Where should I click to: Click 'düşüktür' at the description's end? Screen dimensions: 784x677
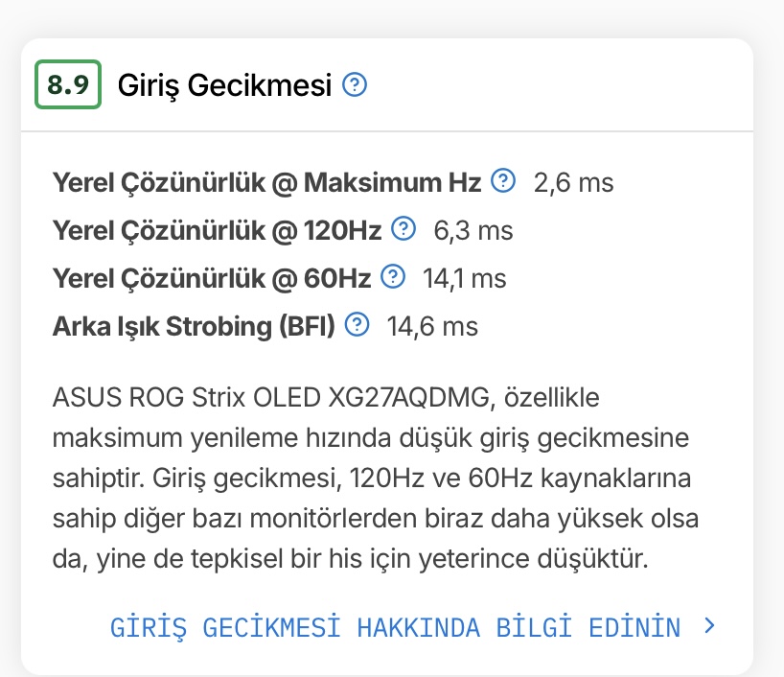[595, 558]
